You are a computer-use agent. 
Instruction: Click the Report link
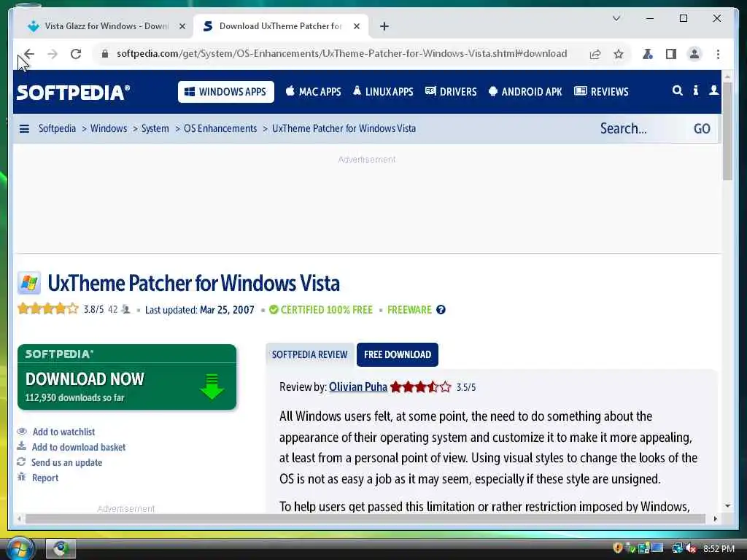click(44, 478)
